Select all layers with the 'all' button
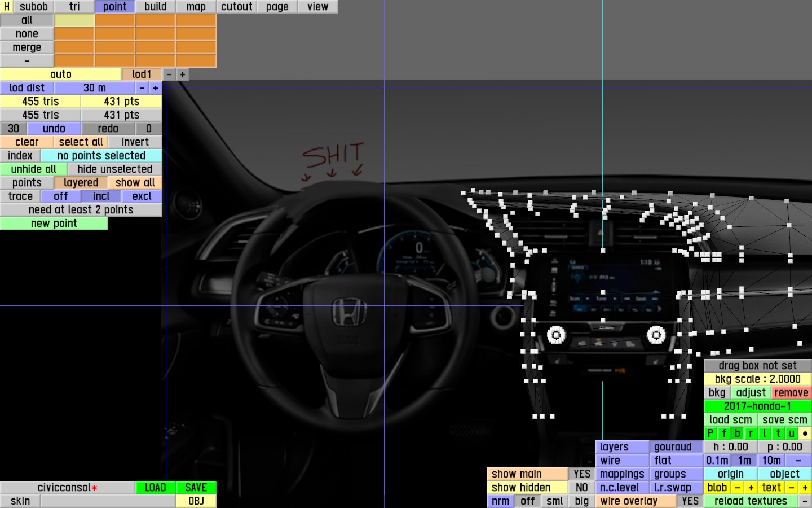The width and height of the screenshot is (812, 508). point(27,20)
